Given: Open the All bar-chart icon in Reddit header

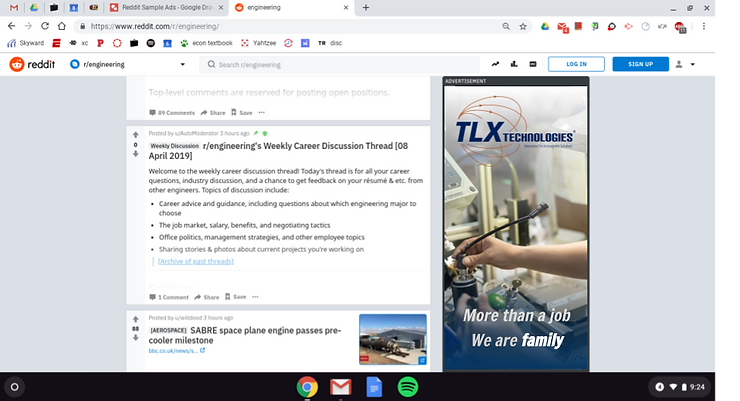Looking at the screenshot, I should point(514,64).
